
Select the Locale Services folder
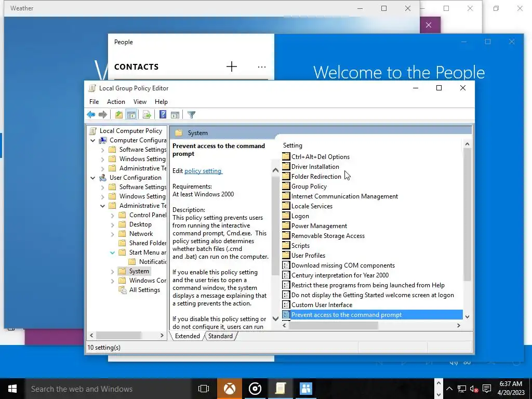click(312, 206)
